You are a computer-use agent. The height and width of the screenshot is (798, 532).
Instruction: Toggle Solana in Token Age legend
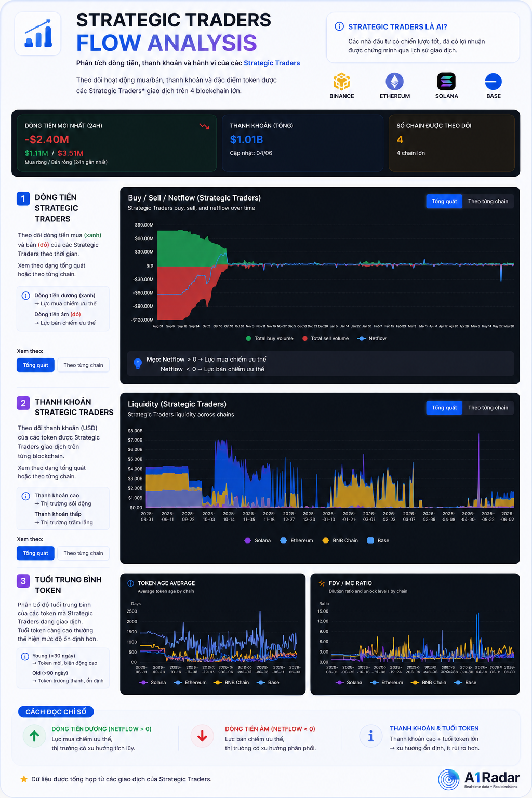[153, 683]
